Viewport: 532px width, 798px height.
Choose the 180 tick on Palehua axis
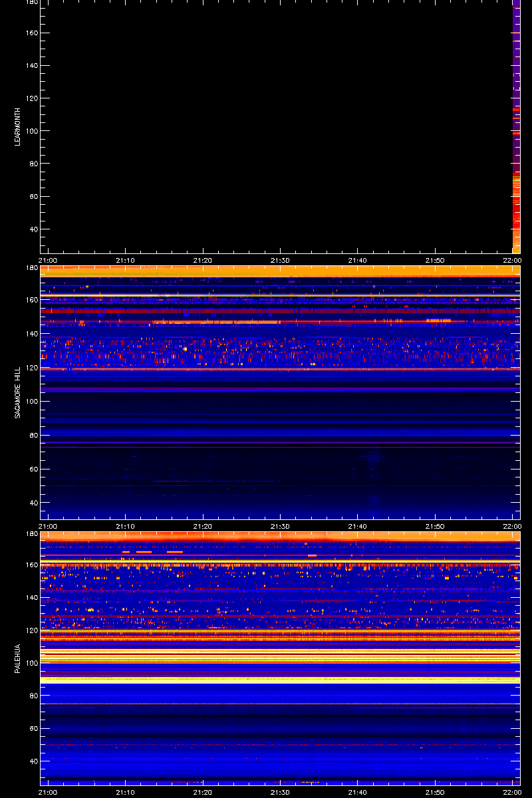pos(31,534)
